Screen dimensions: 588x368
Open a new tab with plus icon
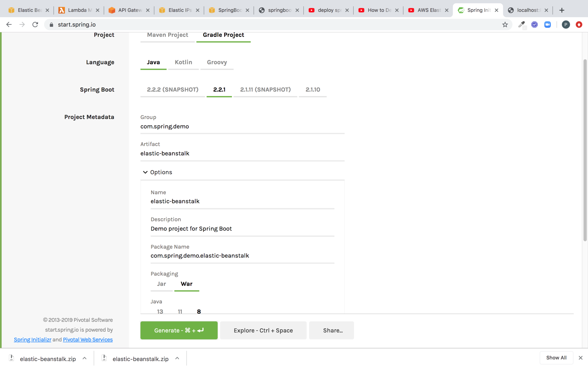562,10
